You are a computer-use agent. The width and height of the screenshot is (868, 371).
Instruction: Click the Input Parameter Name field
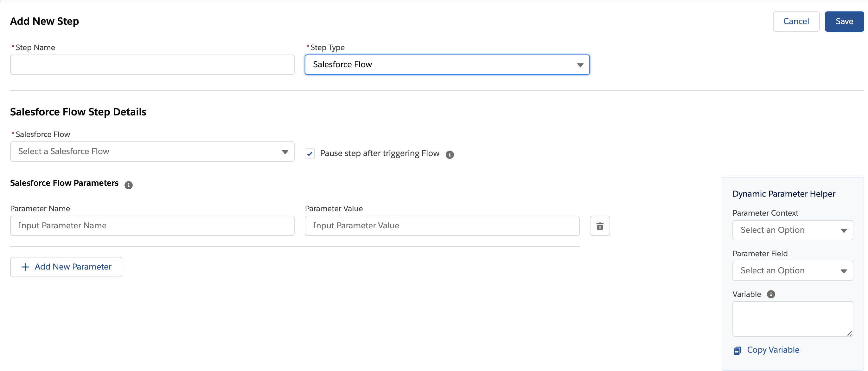tap(152, 226)
